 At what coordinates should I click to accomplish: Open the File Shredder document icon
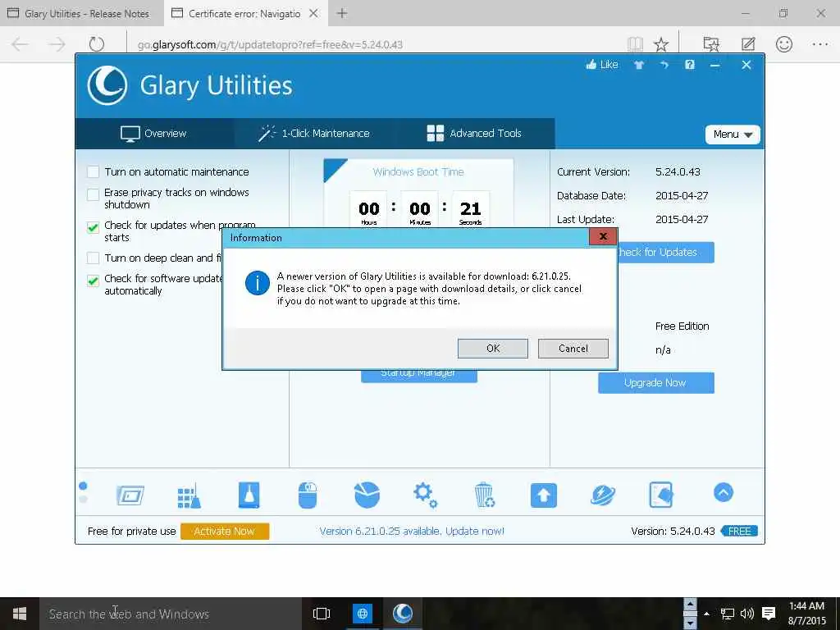661,495
